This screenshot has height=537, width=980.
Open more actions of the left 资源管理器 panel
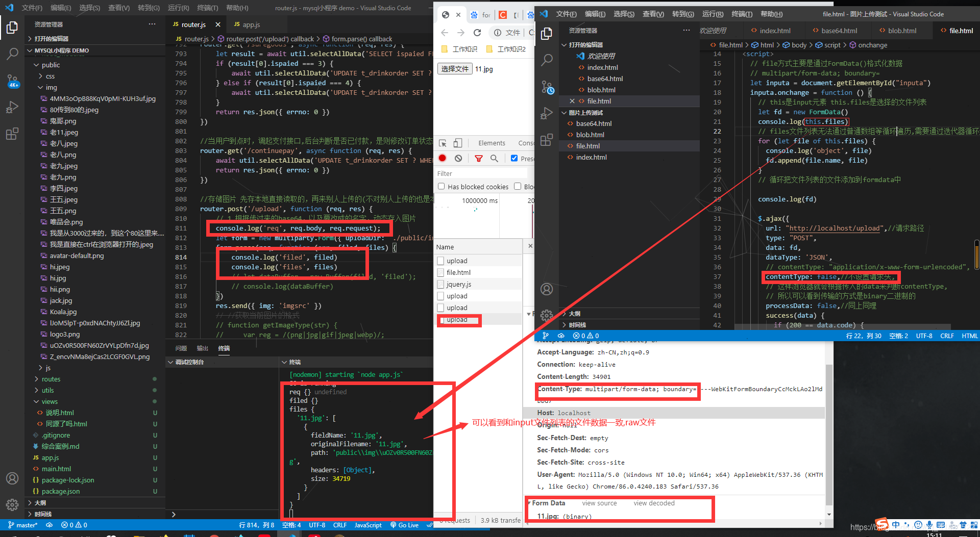point(152,24)
